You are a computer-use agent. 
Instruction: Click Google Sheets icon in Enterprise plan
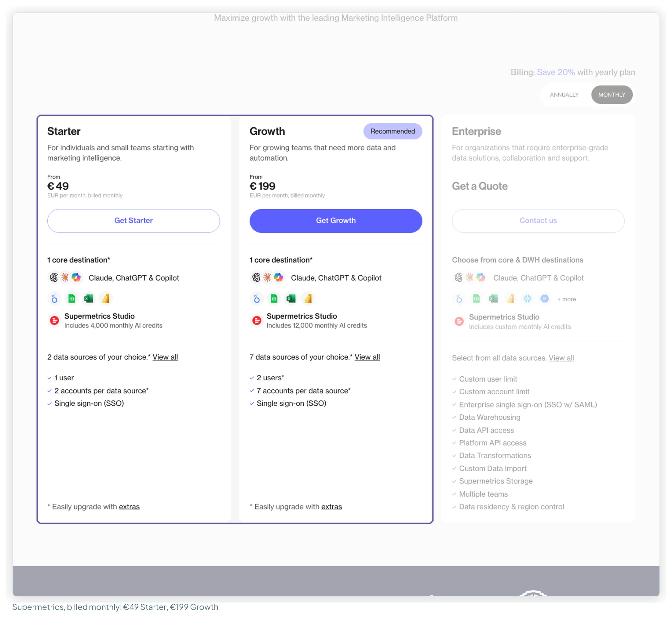476,299
